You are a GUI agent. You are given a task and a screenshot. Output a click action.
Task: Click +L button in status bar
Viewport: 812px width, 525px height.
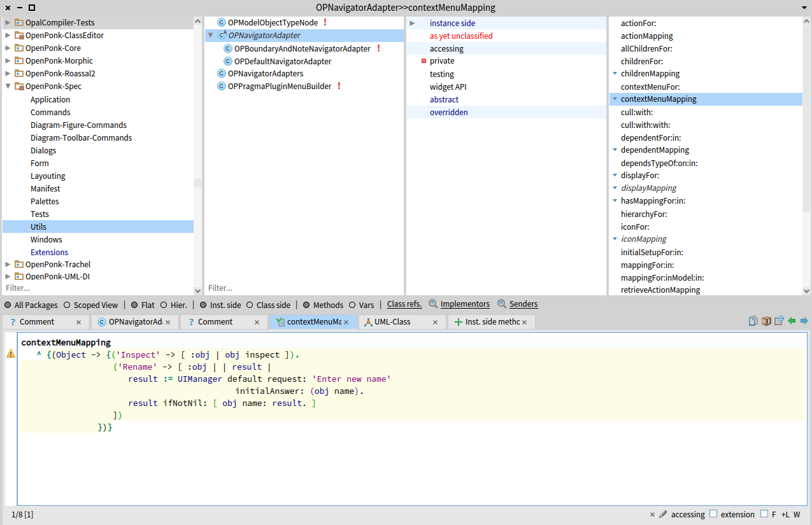785,514
